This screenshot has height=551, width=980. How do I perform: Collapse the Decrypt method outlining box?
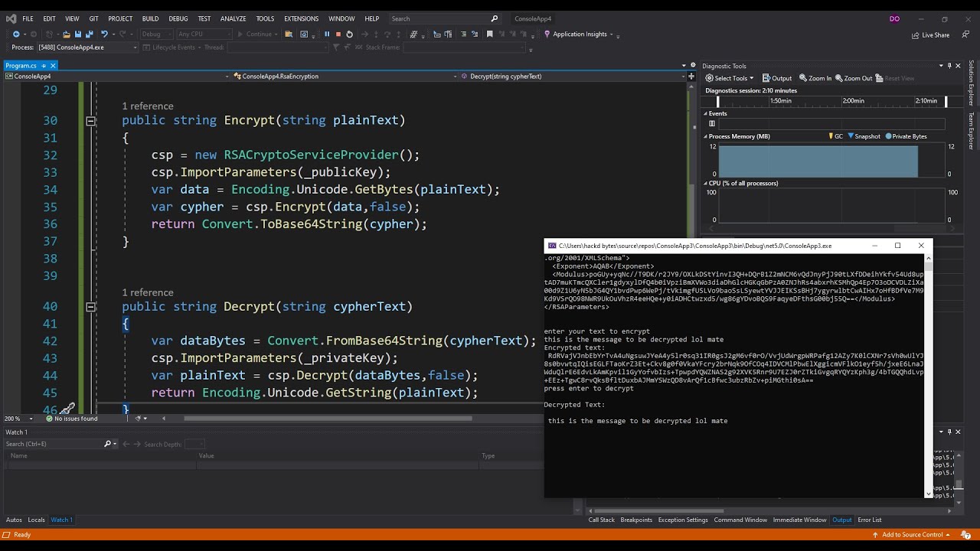[90, 307]
